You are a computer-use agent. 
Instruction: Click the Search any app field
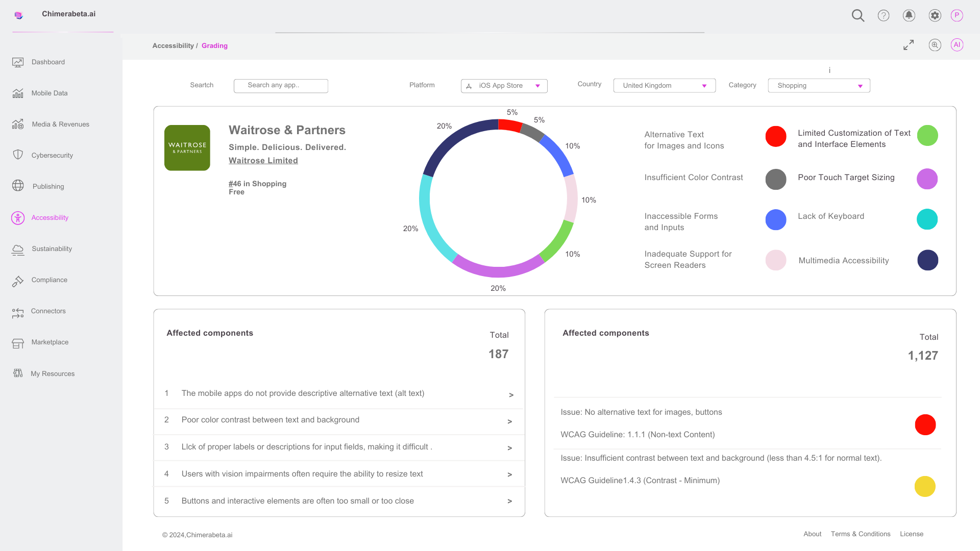click(281, 86)
